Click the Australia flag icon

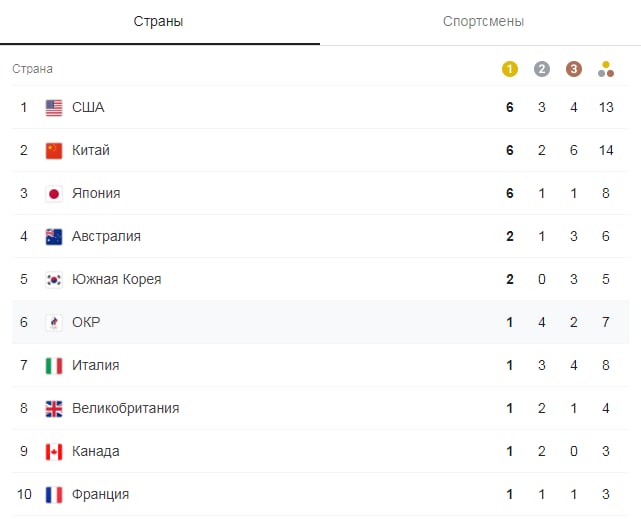click(54, 237)
